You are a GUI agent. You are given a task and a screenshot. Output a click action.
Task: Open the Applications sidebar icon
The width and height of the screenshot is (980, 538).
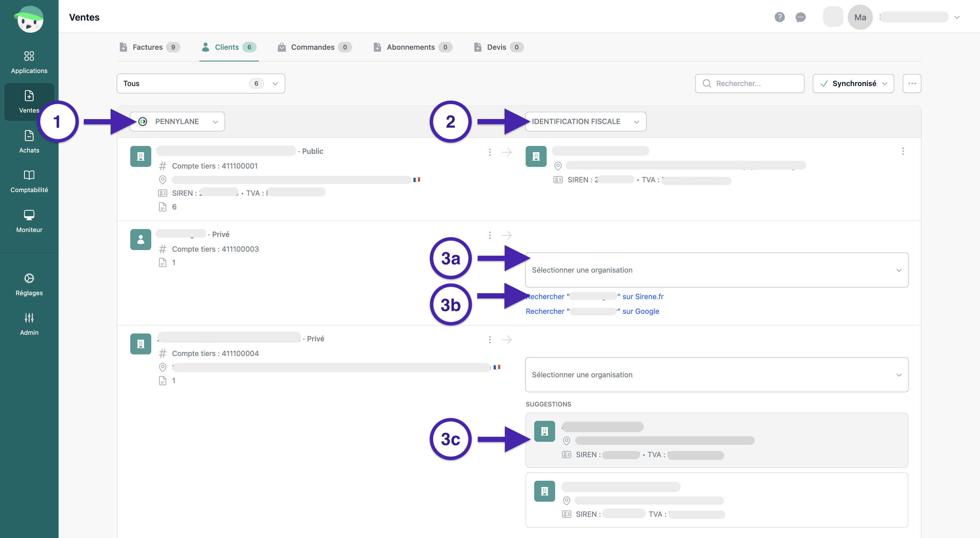pos(29,56)
